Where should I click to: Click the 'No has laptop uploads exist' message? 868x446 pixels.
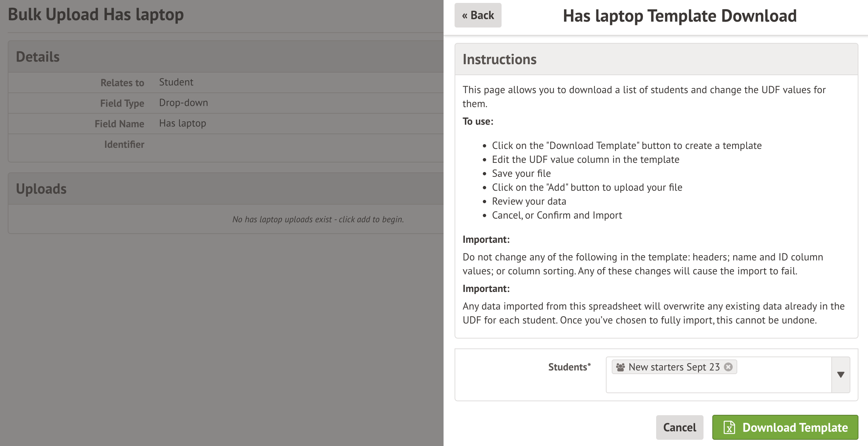click(318, 219)
